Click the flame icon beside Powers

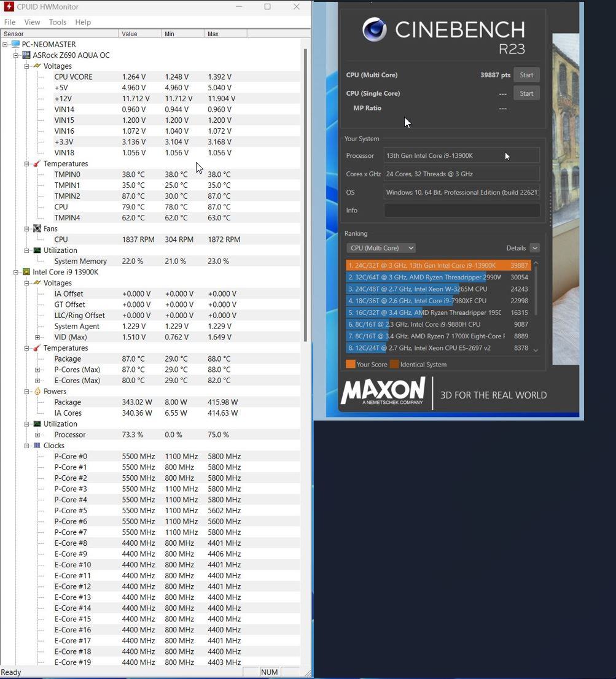[x=37, y=392]
